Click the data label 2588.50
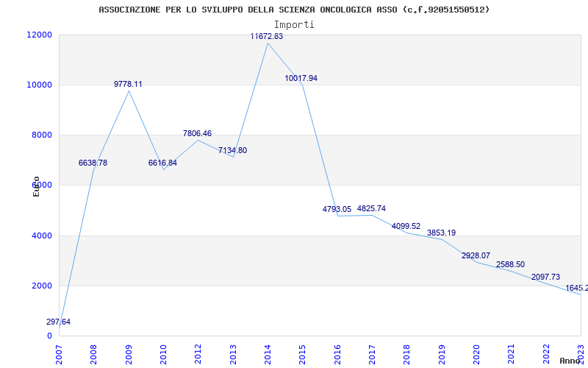588x368 pixels. tap(510, 264)
